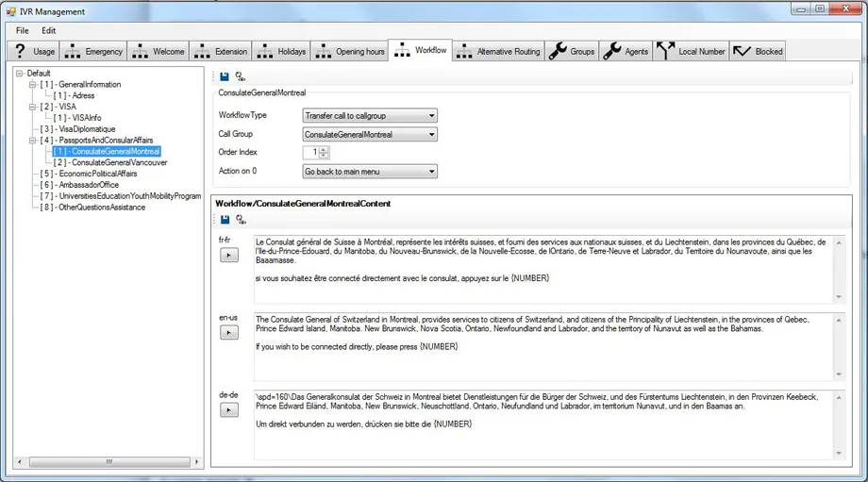The image size is (868, 482).
Task: Select ConsulateGeneralVancouver tree item
Action: click(x=110, y=162)
